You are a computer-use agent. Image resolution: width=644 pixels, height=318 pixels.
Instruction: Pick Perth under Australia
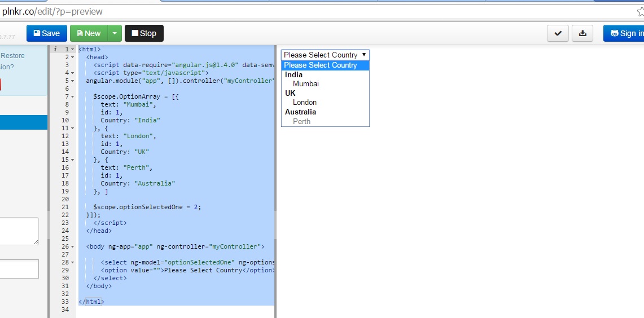click(302, 121)
